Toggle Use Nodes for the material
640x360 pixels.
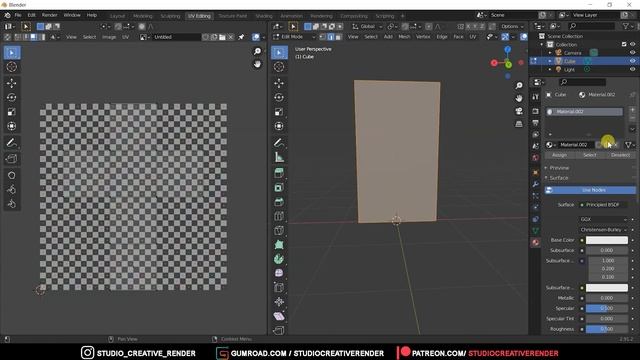590,190
